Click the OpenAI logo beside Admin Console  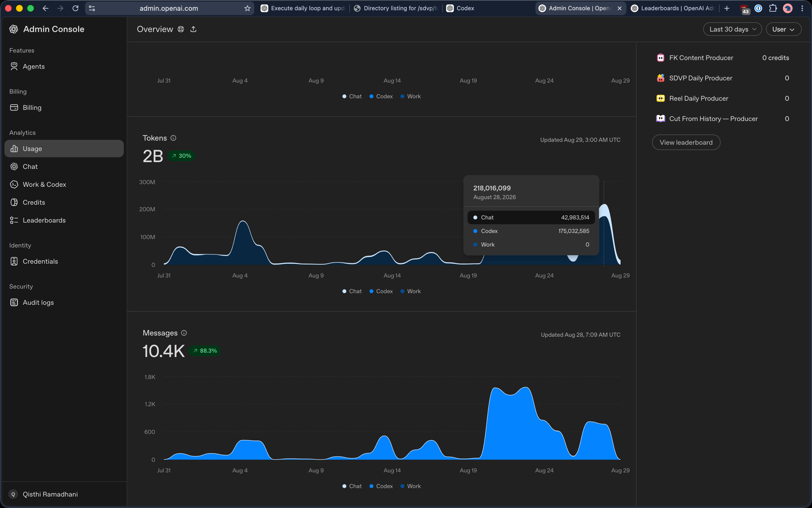[14, 29]
